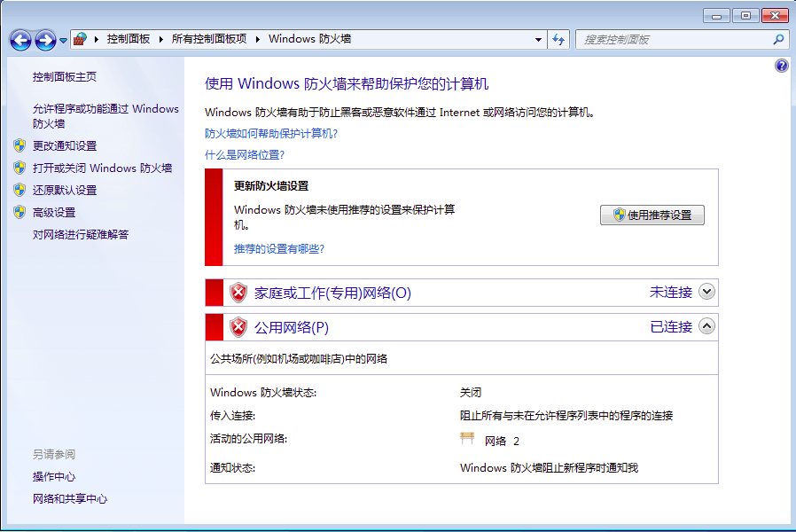
Task: Select Windows 防火墙 breadcrumb
Action: click(309, 39)
